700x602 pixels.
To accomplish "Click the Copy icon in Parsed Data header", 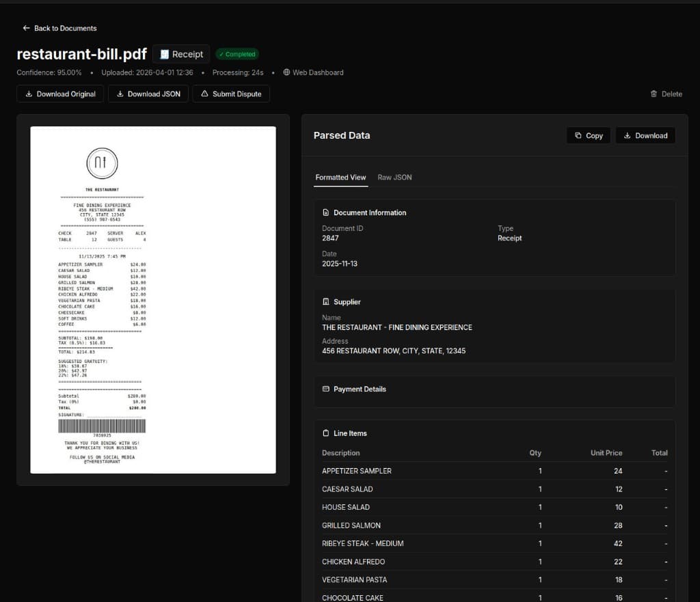I will click(577, 135).
